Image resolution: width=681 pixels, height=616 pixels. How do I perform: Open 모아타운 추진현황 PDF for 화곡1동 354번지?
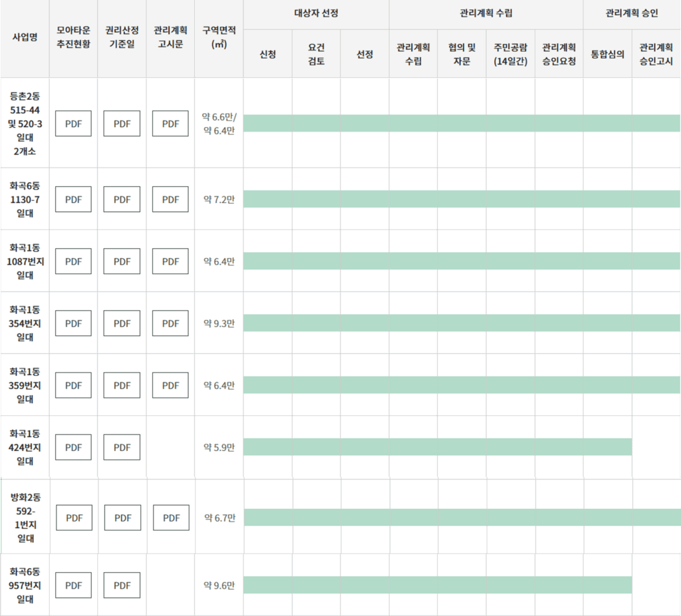click(73, 323)
